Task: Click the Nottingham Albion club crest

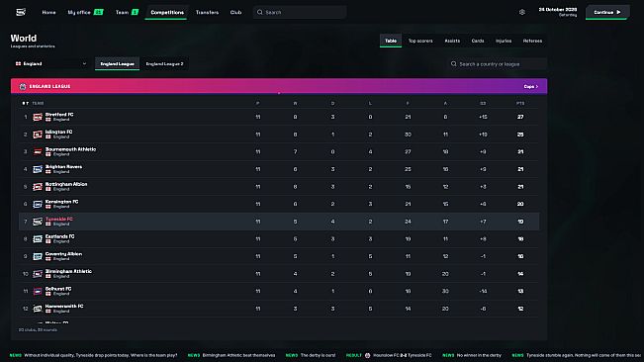Action: 38,187
